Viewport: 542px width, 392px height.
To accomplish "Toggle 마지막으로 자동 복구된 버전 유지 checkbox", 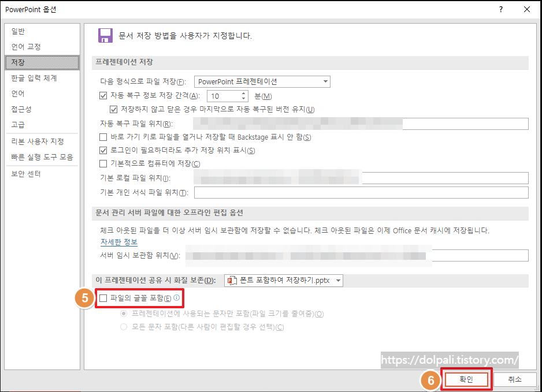I will coord(113,110).
